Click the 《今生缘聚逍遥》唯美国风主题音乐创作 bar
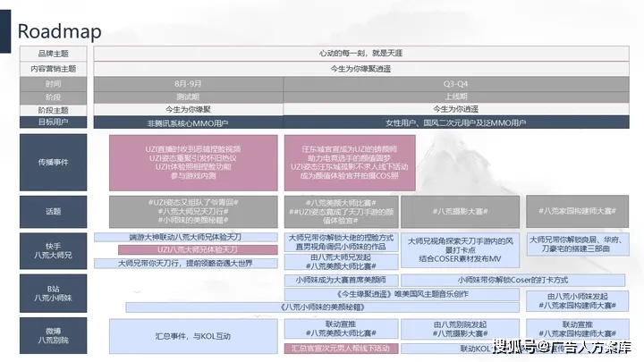 pyautogui.click(x=402, y=294)
